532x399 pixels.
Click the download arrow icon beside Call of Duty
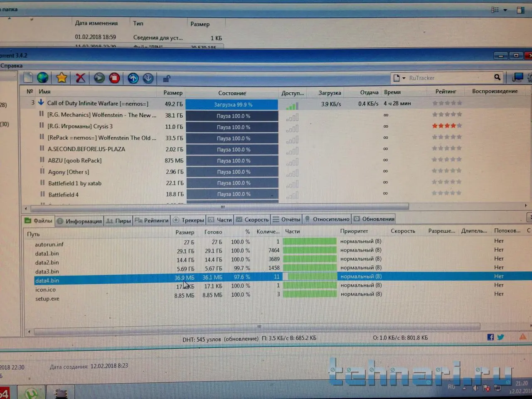pyautogui.click(x=41, y=102)
